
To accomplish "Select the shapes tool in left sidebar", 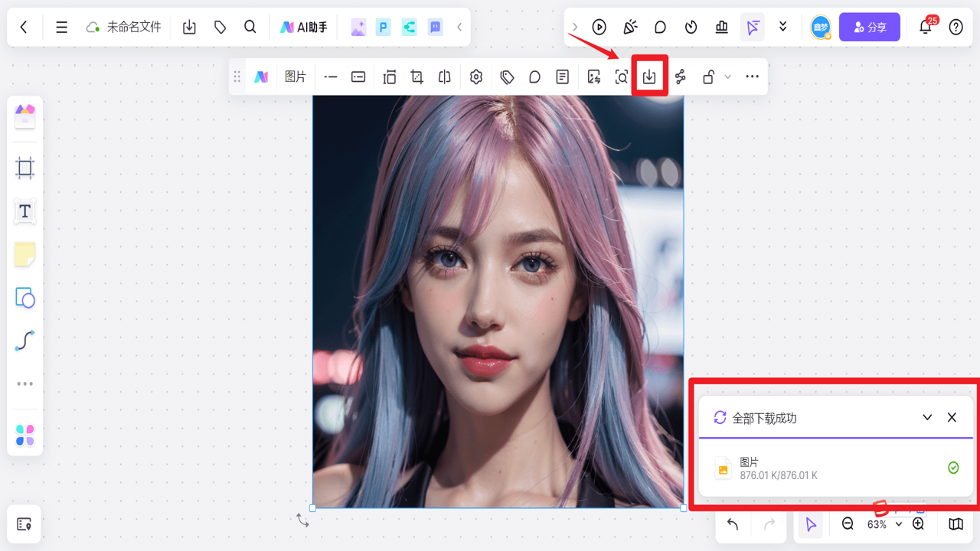I will tap(25, 298).
